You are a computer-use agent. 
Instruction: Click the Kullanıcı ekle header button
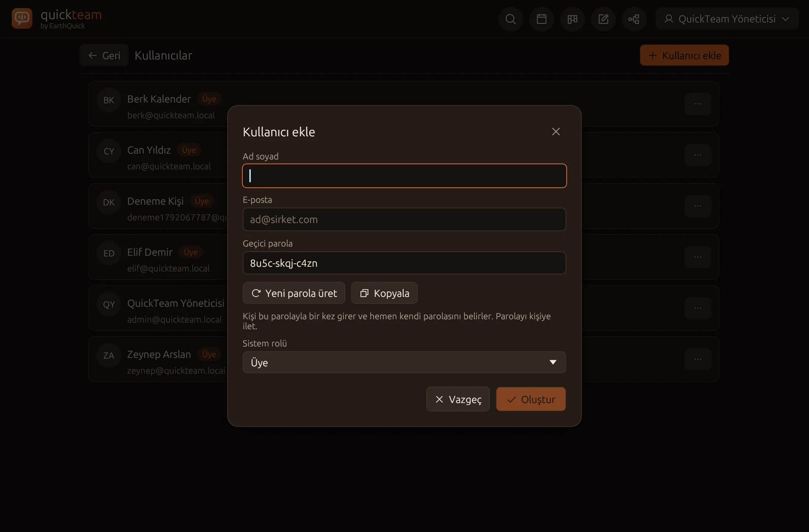tap(684, 55)
